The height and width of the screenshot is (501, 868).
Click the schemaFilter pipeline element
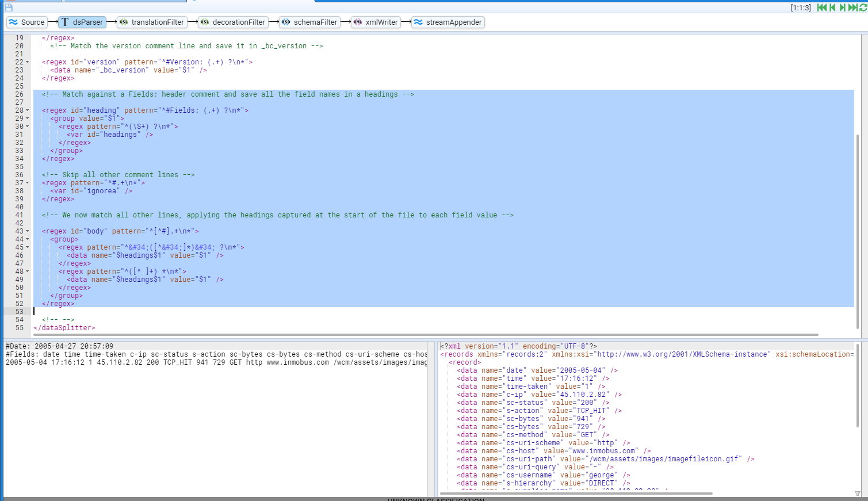coord(309,22)
